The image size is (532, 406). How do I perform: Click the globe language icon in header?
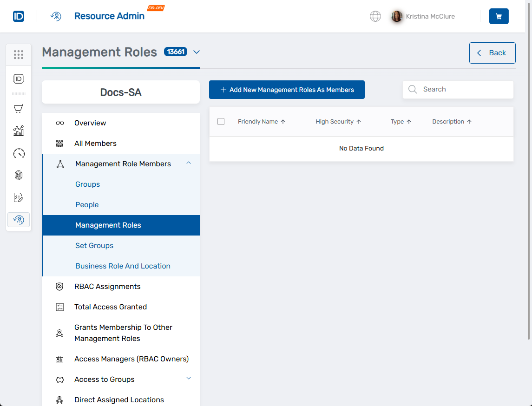pos(375,16)
